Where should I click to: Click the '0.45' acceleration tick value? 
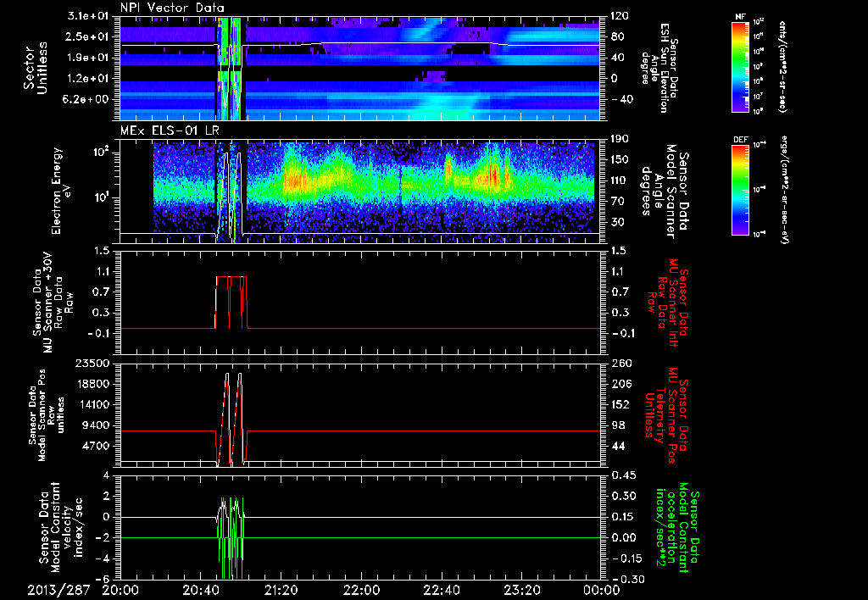point(622,475)
